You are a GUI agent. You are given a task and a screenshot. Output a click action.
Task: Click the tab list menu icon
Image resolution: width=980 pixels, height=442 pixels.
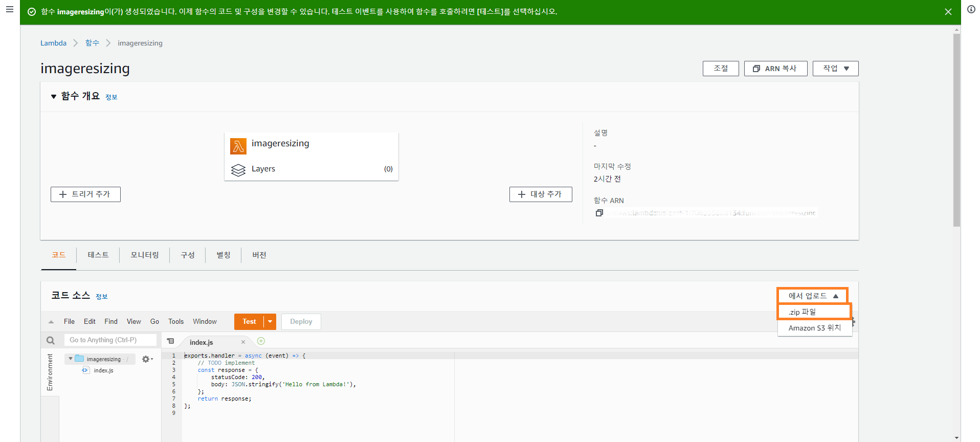point(170,341)
